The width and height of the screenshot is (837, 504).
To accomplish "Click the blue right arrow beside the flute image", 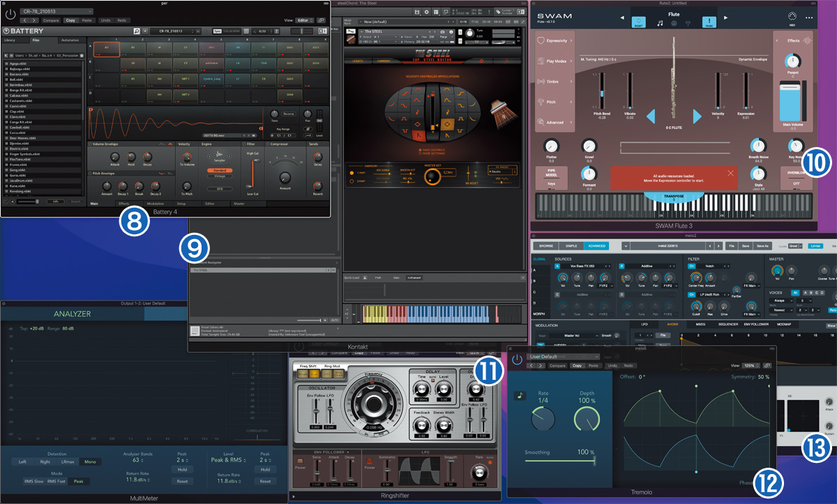I will tap(696, 116).
